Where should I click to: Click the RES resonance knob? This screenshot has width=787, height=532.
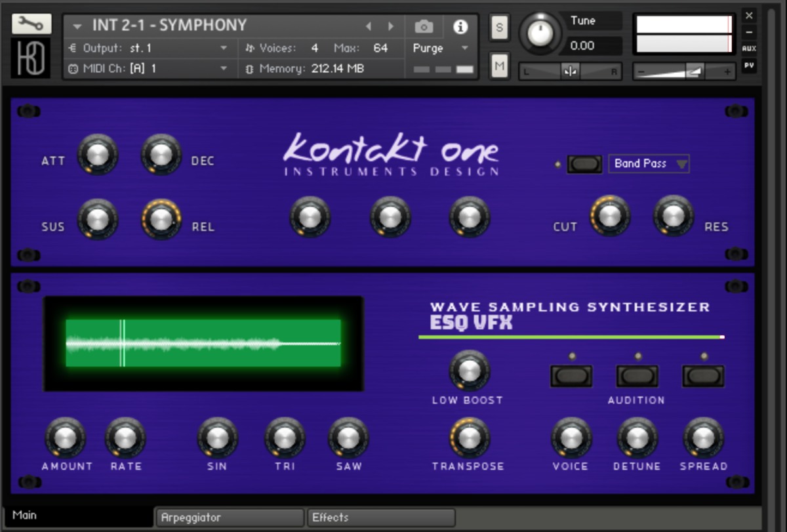(x=673, y=216)
